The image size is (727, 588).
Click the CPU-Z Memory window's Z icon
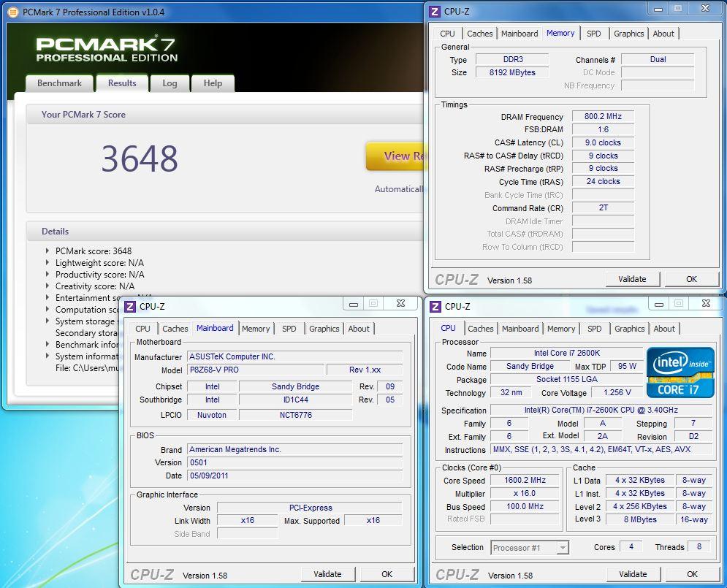(x=435, y=12)
